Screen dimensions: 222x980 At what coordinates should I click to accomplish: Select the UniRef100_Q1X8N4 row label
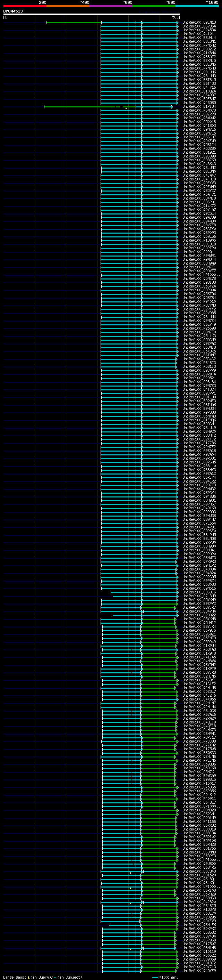tap(199, 53)
